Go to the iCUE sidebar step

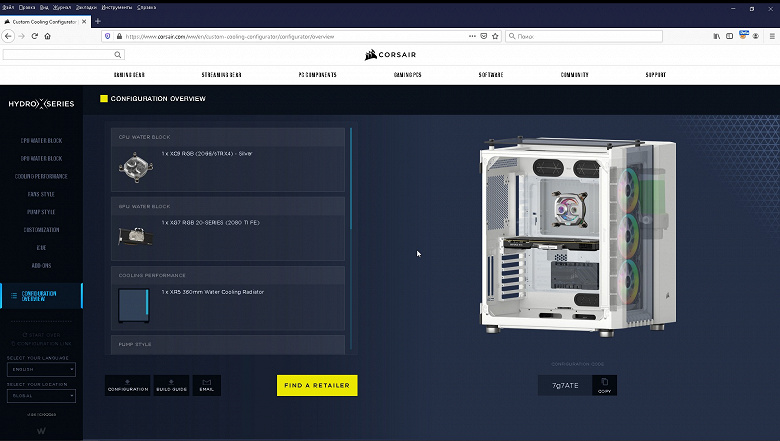[x=41, y=248]
